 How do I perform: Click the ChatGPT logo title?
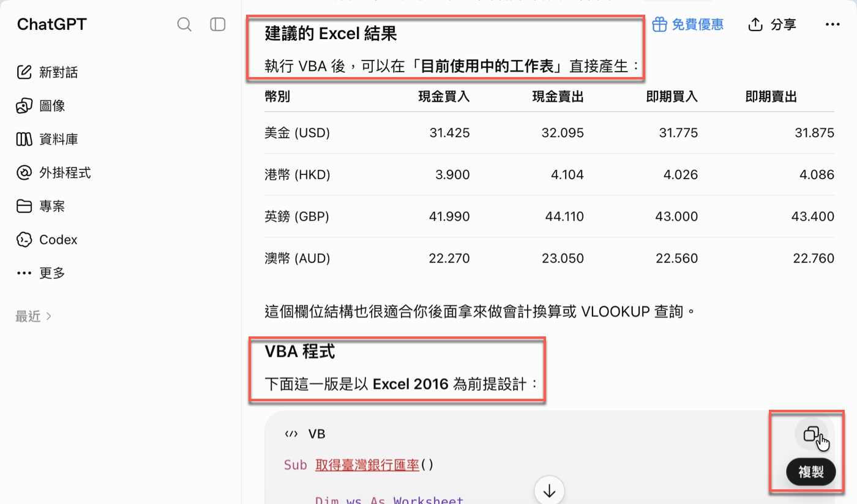pyautogui.click(x=52, y=24)
